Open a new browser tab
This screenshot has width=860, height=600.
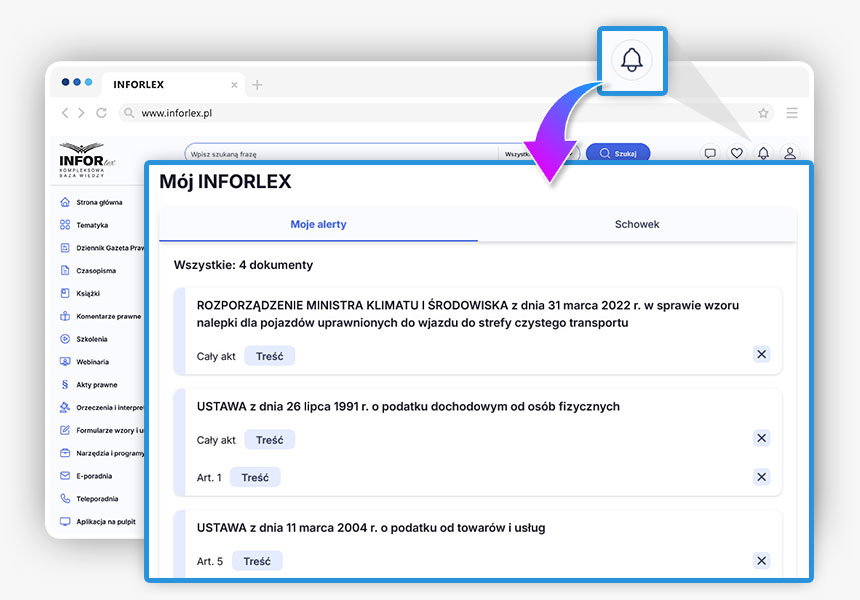257,85
